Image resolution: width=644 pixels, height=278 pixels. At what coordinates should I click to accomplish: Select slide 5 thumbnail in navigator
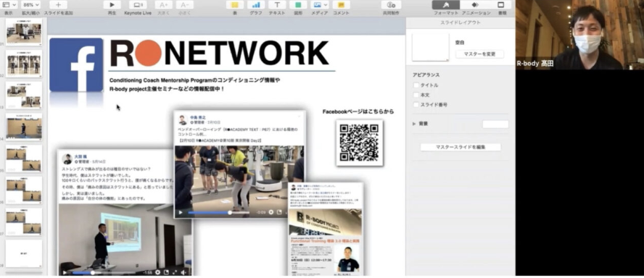(24, 159)
